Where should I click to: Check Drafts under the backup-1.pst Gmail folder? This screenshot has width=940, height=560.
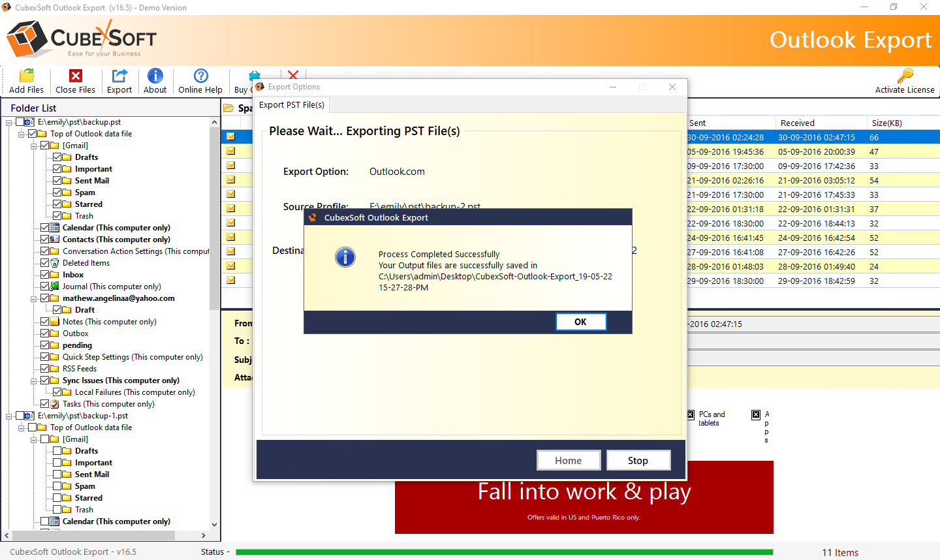pos(57,451)
